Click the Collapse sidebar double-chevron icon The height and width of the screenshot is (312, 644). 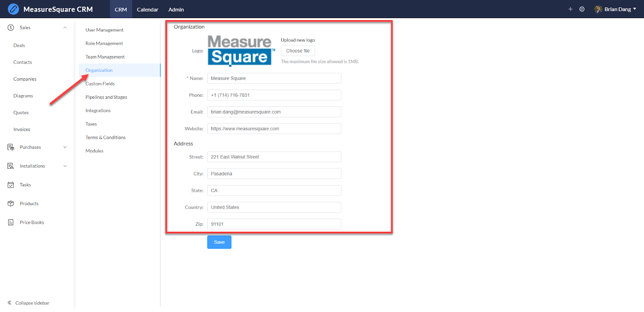tap(9, 303)
